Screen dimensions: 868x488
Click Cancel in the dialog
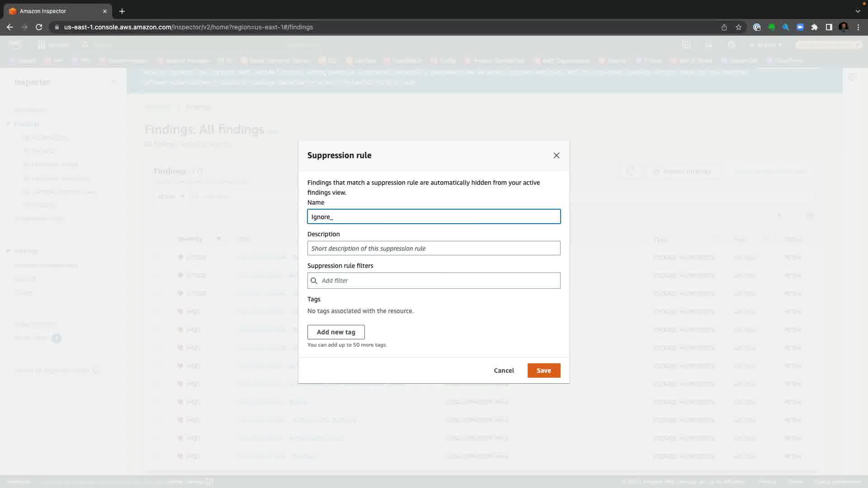tap(504, 371)
